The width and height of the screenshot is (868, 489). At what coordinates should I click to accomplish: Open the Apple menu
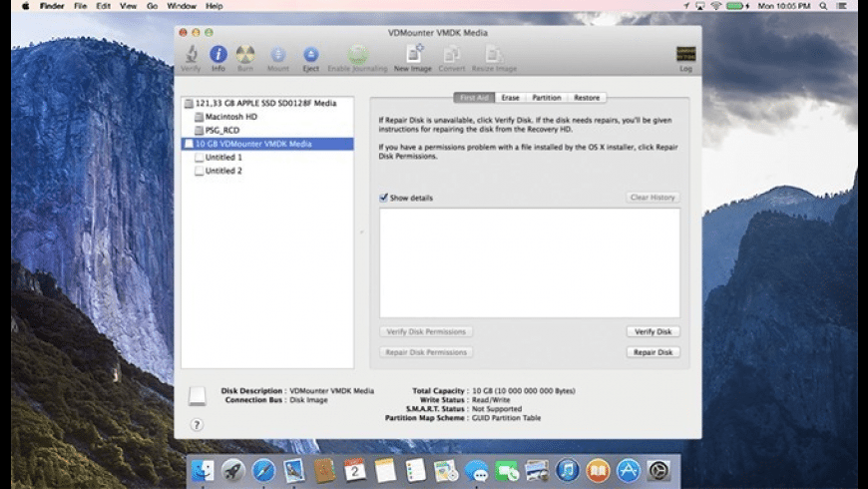25,6
